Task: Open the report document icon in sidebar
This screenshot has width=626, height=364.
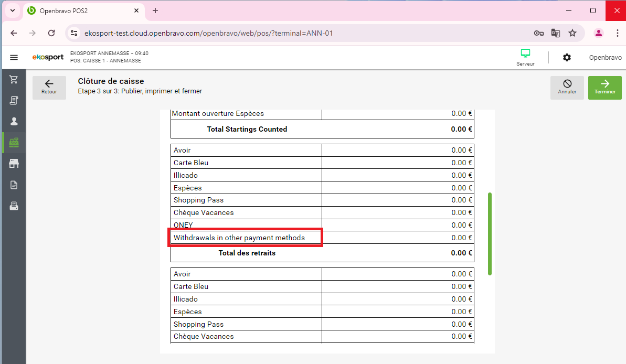Action: coord(14,185)
